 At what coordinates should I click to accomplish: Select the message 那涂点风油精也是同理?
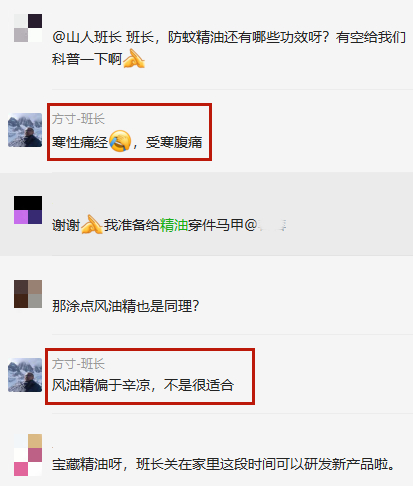[126, 306]
